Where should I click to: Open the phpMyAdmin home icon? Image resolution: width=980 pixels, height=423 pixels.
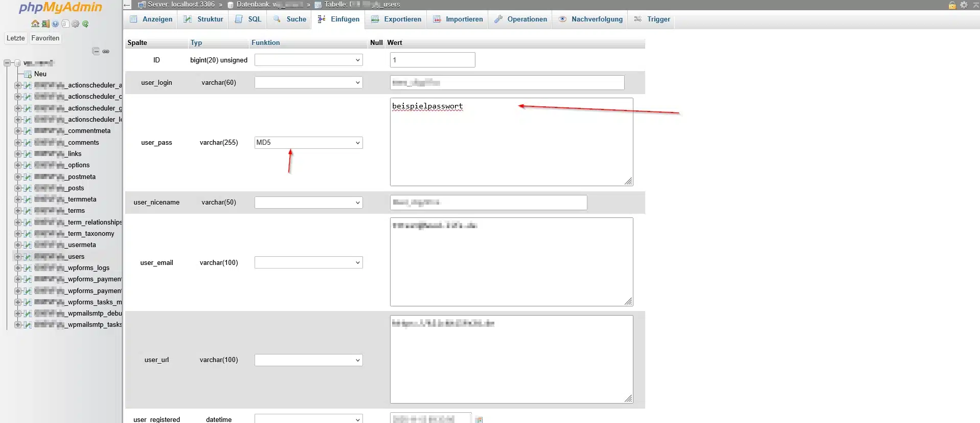tap(35, 24)
